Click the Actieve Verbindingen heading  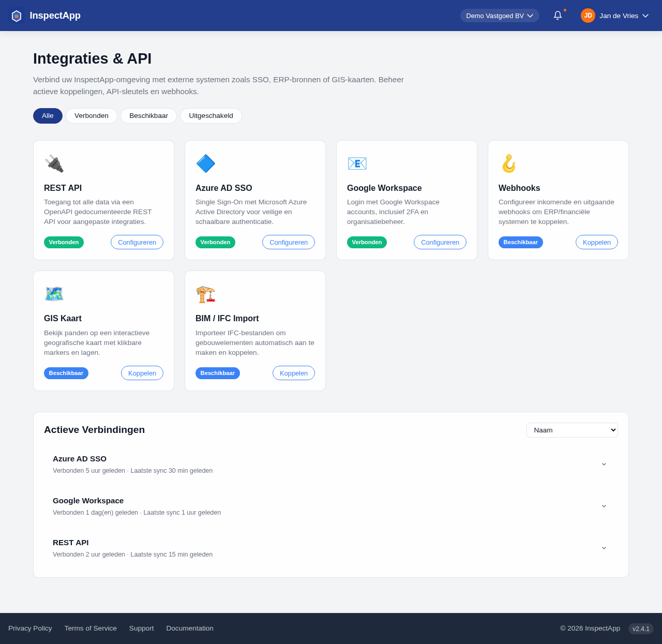pos(94,429)
